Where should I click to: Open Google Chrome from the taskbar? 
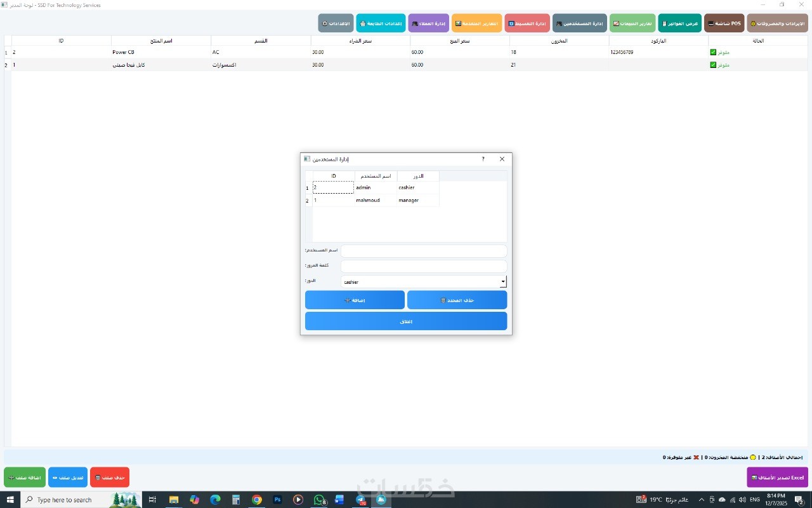[x=257, y=500]
